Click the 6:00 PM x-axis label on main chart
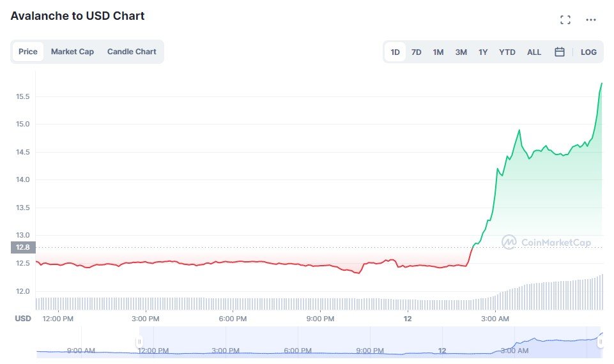 233,319
